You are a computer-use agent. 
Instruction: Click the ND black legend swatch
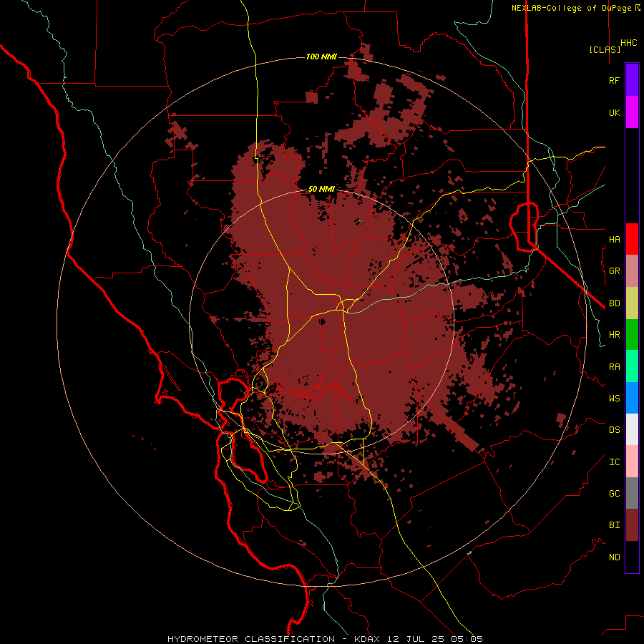632,557
